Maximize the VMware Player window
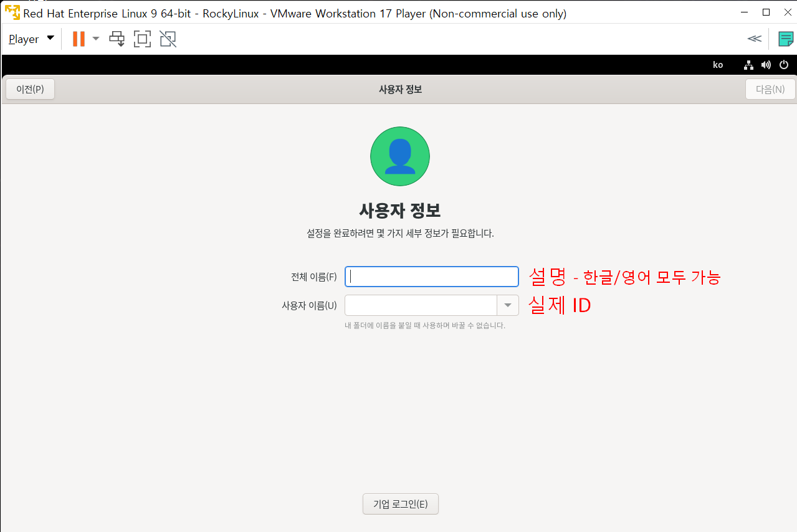Screen dimensions: 797x532 pos(766,12)
